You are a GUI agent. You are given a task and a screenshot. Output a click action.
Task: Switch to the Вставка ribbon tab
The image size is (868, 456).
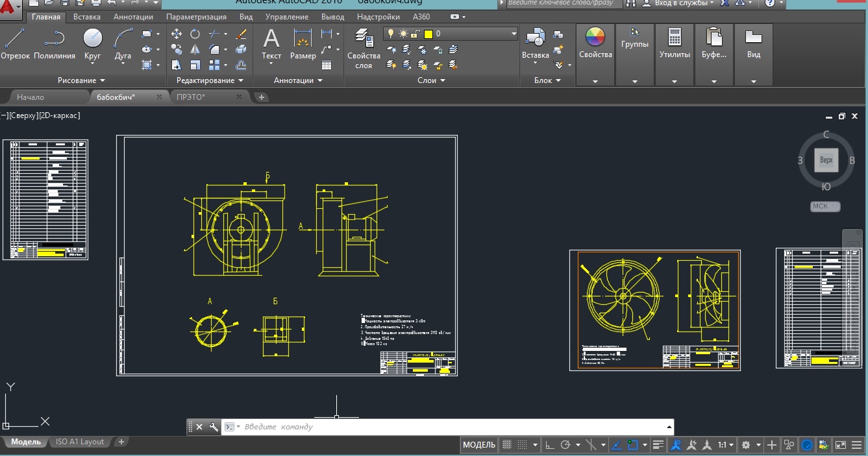coord(87,17)
